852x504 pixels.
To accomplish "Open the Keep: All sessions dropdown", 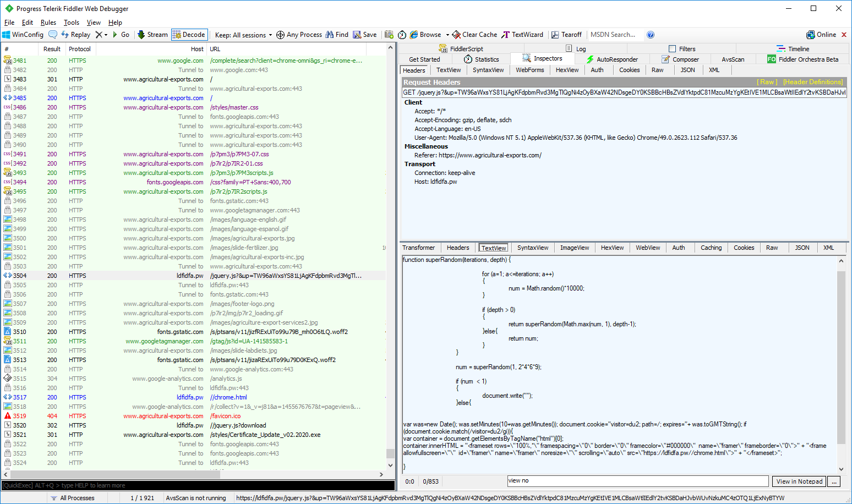I will [243, 35].
